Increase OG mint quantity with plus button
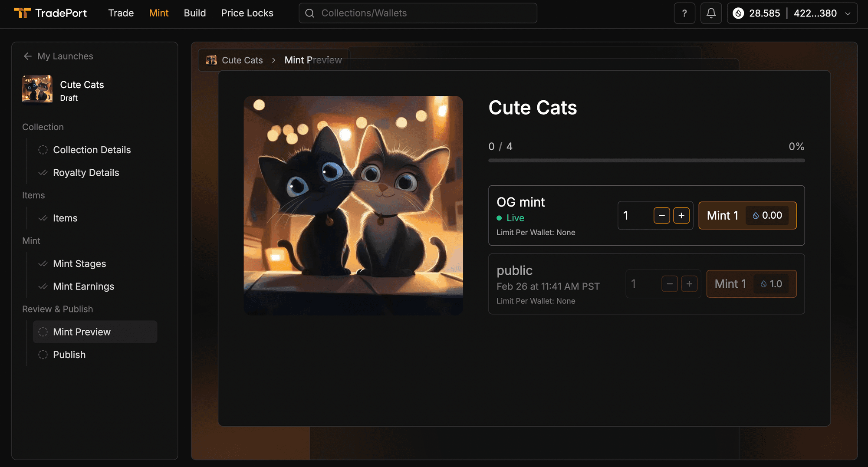 (x=682, y=215)
